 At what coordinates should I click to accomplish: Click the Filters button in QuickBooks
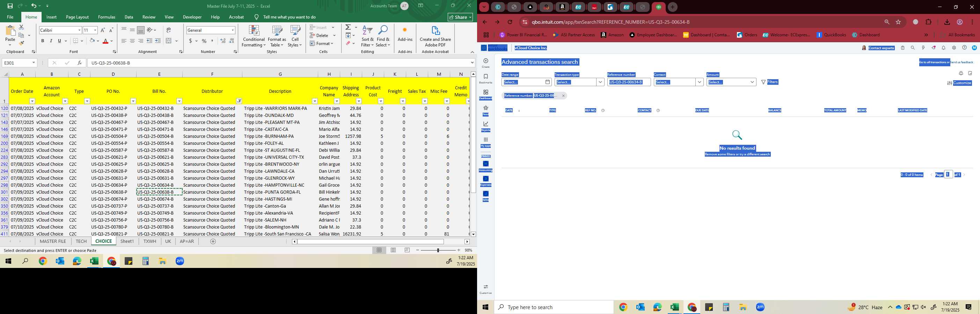click(770, 82)
